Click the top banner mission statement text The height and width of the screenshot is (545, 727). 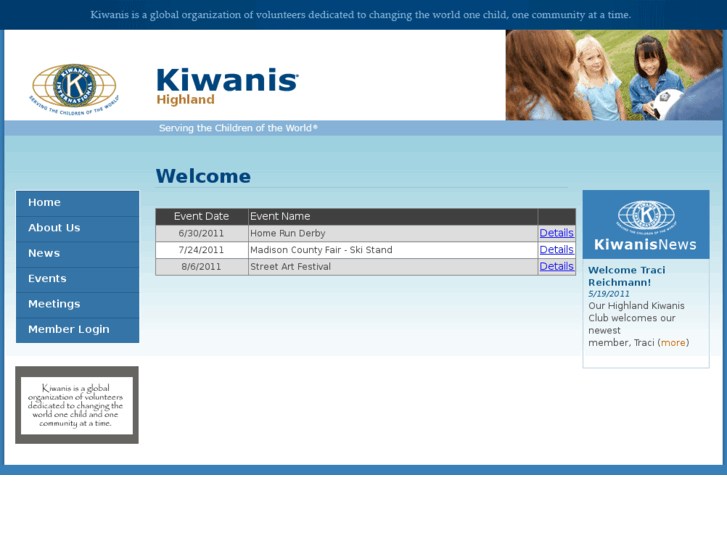point(361,15)
